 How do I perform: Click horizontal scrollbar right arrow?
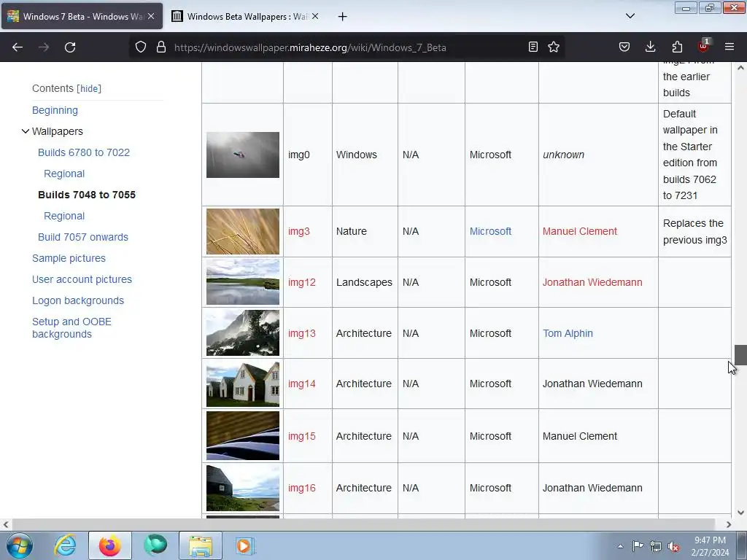tap(729, 524)
